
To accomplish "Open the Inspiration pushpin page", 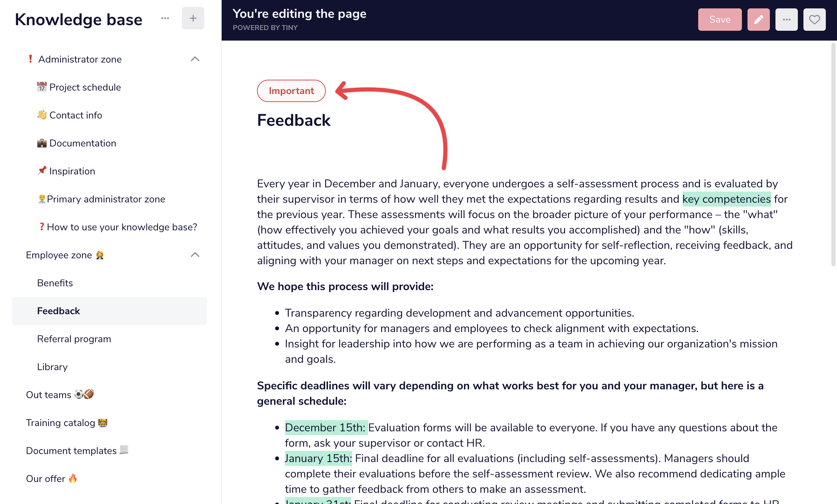I will [66, 171].
